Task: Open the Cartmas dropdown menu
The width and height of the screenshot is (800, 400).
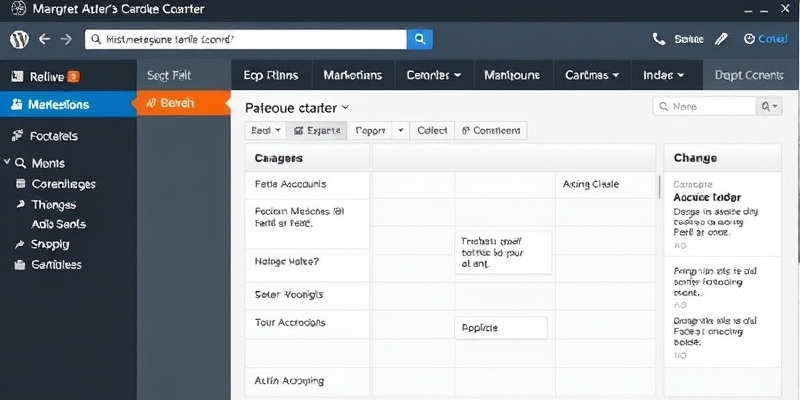Action: click(x=615, y=75)
